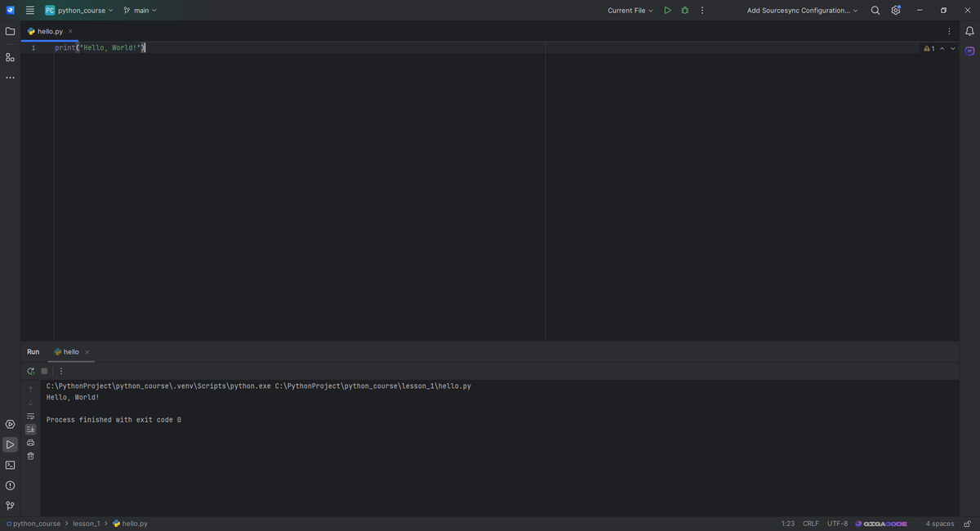Clear all console output with trash icon
980x531 pixels.
30,456
